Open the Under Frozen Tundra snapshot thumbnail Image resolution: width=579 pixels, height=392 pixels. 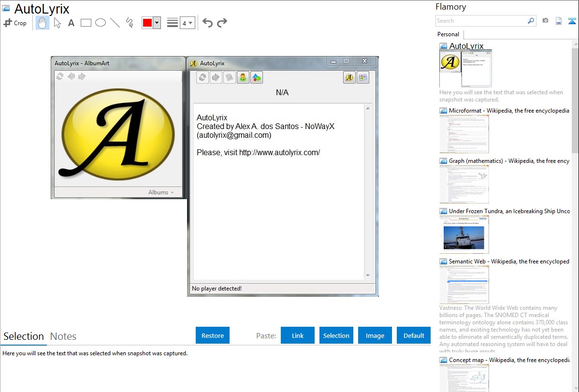pyautogui.click(x=464, y=234)
